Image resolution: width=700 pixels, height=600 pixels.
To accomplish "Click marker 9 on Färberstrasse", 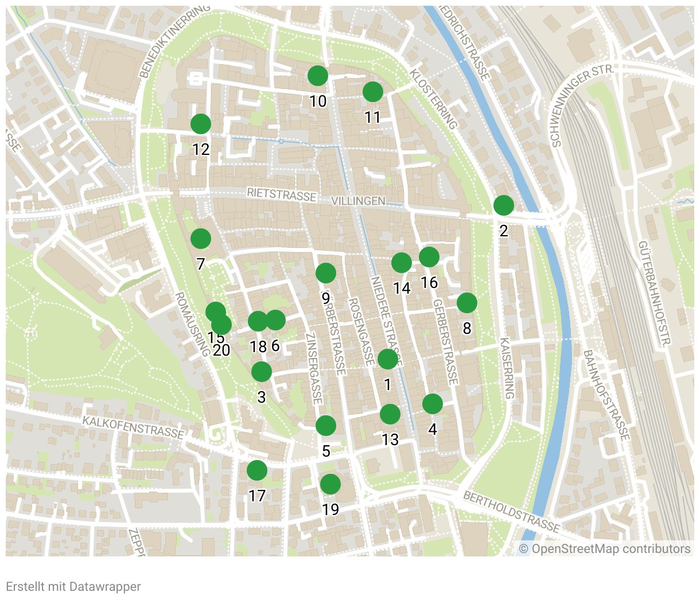I will click(326, 273).
